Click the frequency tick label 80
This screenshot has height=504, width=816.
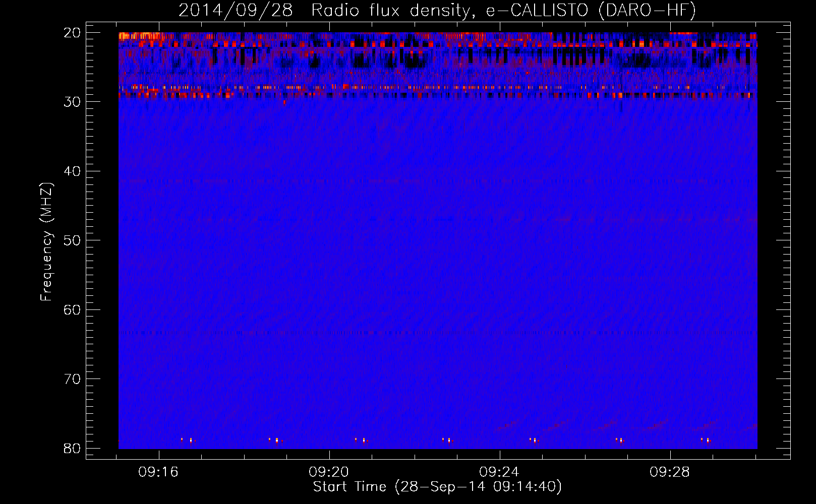click(73, 449)
